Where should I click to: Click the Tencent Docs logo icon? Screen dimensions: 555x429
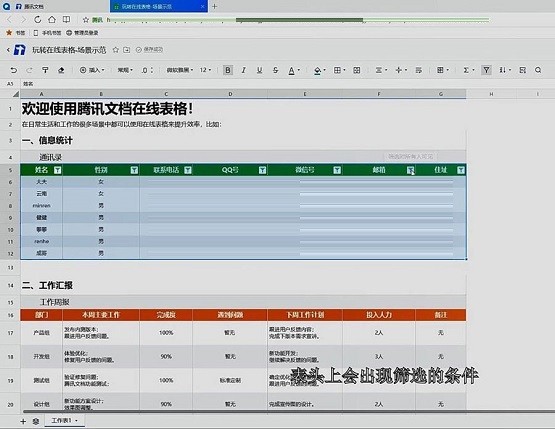[20, 50]
